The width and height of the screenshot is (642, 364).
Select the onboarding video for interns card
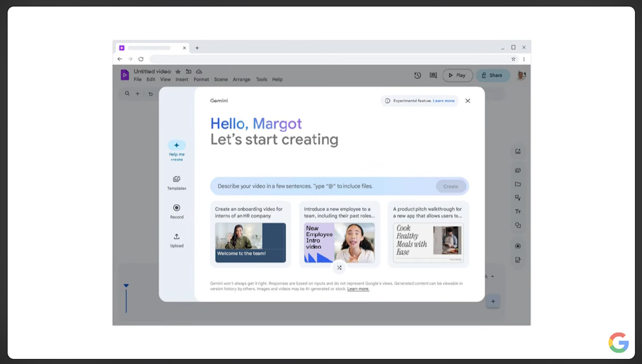click(x=250, y=234)
